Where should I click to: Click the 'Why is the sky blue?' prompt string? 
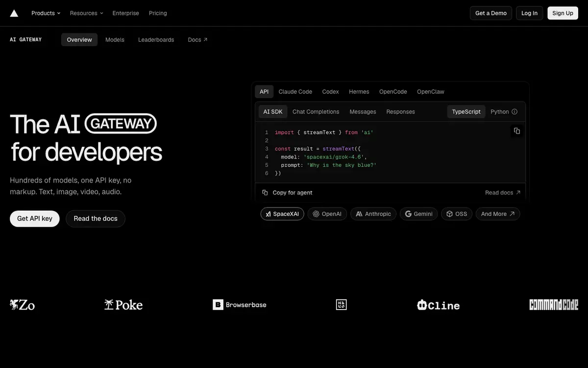342,165
